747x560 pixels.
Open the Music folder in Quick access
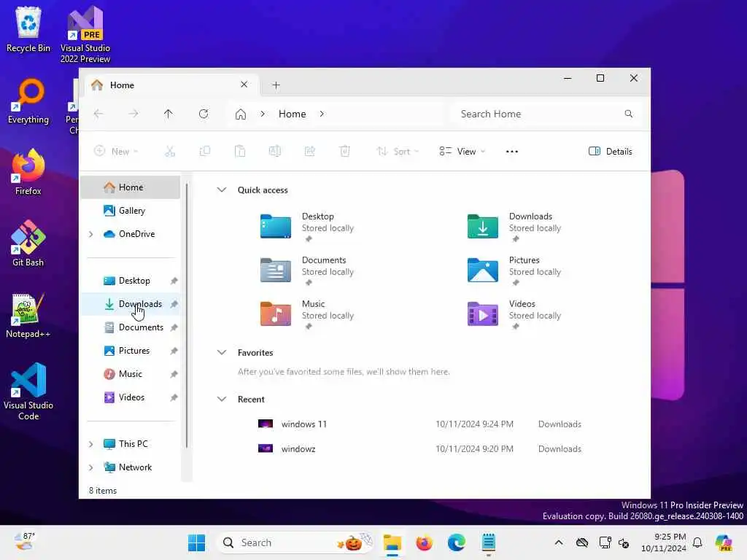pyautogui.click(x=307, y=314)
